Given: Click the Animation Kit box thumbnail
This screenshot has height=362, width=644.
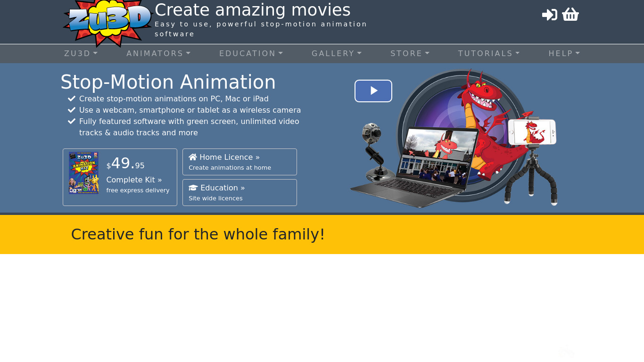Looking at the screenshot, I should click(83, 173).
